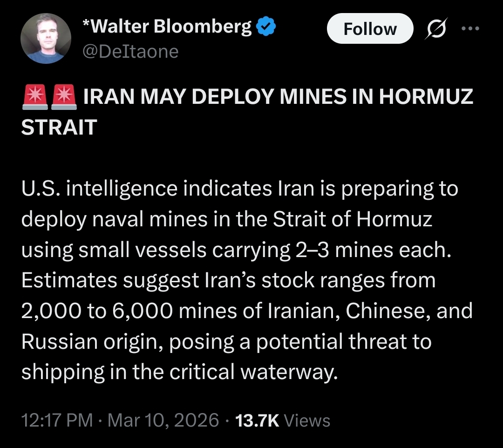Click the 12:17 PM timestamp
503x448 pixels.
[x=57, y=420]
